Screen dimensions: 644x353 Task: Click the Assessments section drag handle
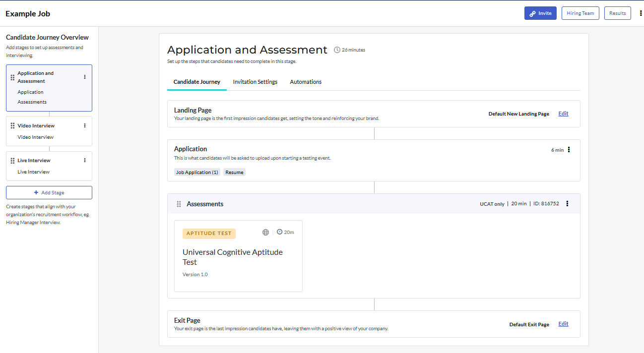[x=179, y=204]
